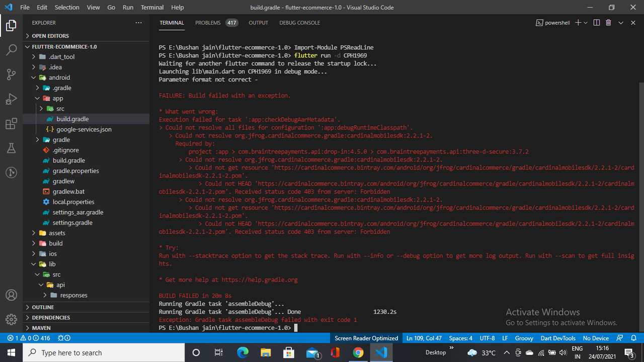Click Ln 109, Col 47 position indicator

424,338
